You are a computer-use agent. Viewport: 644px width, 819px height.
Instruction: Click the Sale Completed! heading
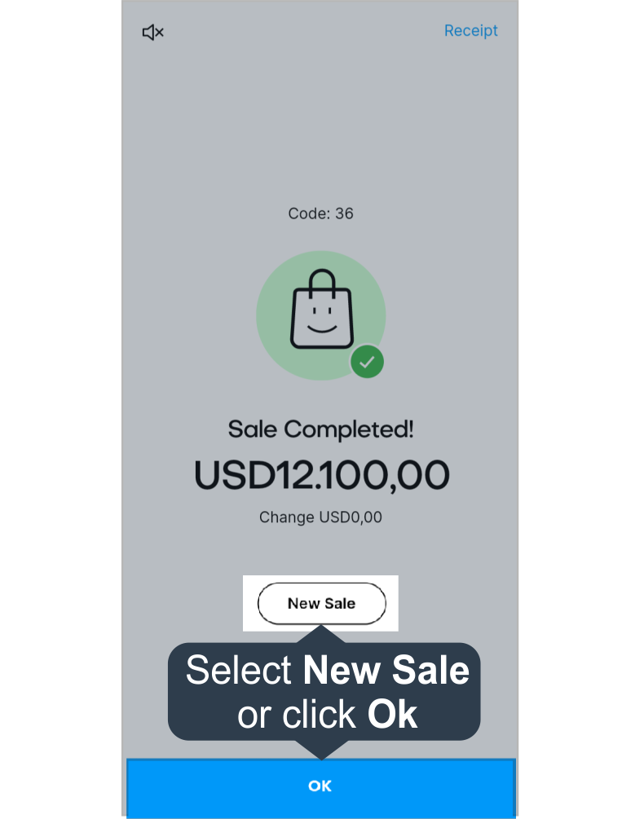tap(320, 429)
